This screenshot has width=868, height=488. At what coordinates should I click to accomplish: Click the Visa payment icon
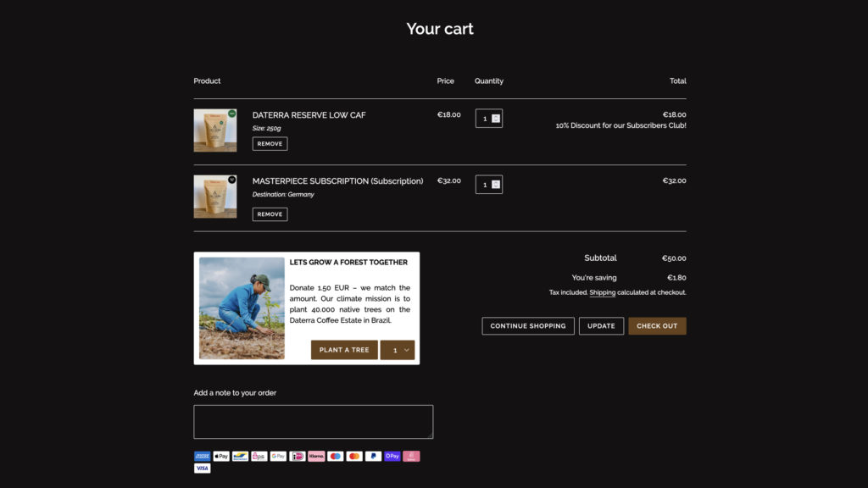point(202,468)
